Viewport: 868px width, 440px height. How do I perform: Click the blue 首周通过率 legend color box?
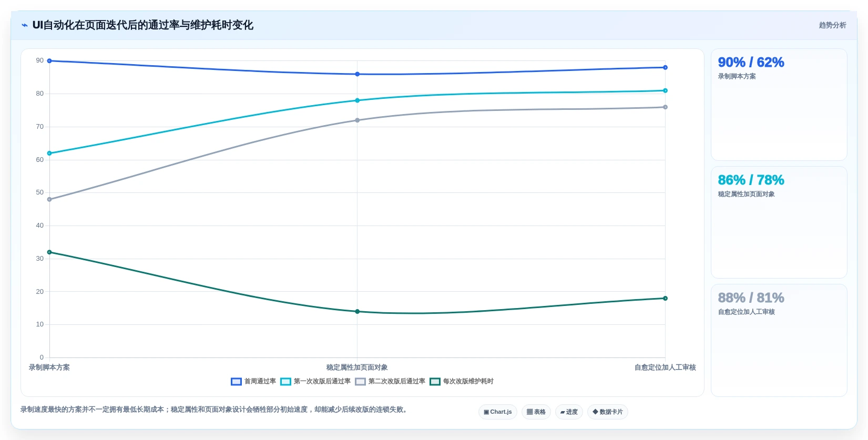pyautogui.click(x=236, y=382)
